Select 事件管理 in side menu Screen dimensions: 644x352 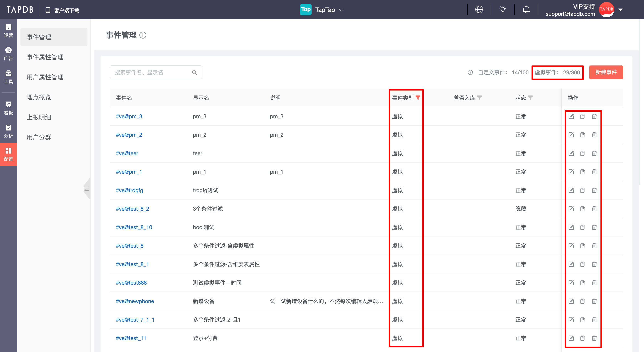[54, 37]
